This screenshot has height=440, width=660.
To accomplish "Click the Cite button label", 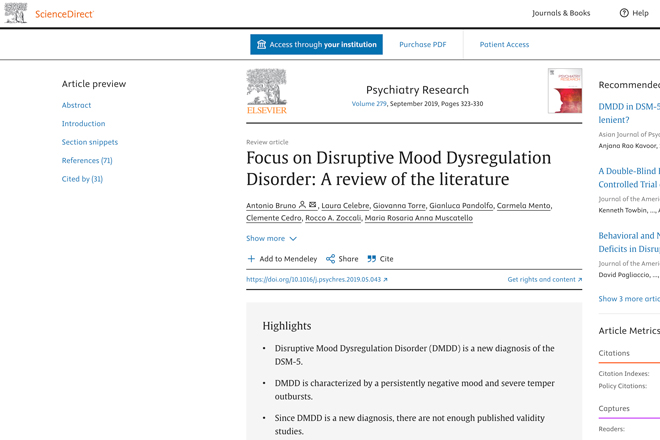I will click(x=386, y=259).
